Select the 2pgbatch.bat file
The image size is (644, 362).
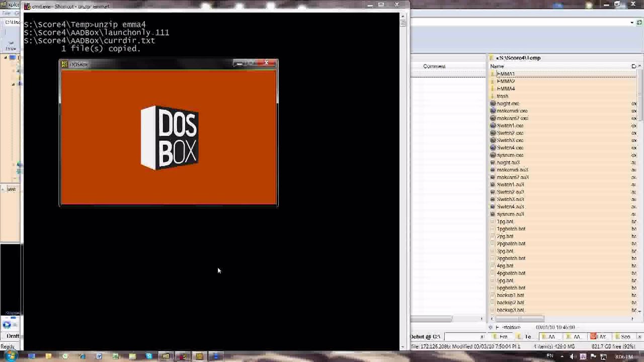[x=511, y=244]
